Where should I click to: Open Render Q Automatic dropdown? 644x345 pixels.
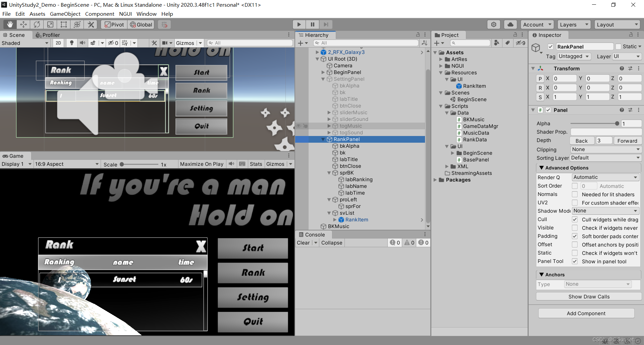coord(605,177)
